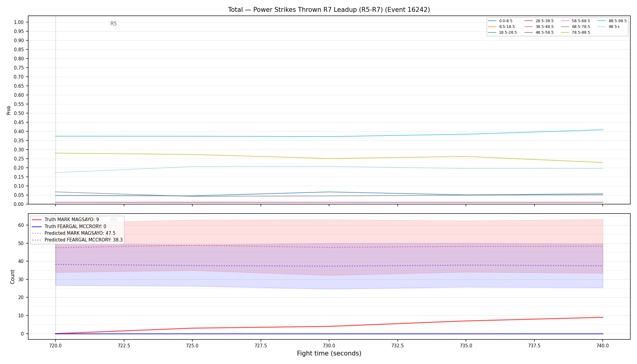Click the '60' tick on the Count axis
This screenshot has width=637, height=364.
tap(21, 225)
